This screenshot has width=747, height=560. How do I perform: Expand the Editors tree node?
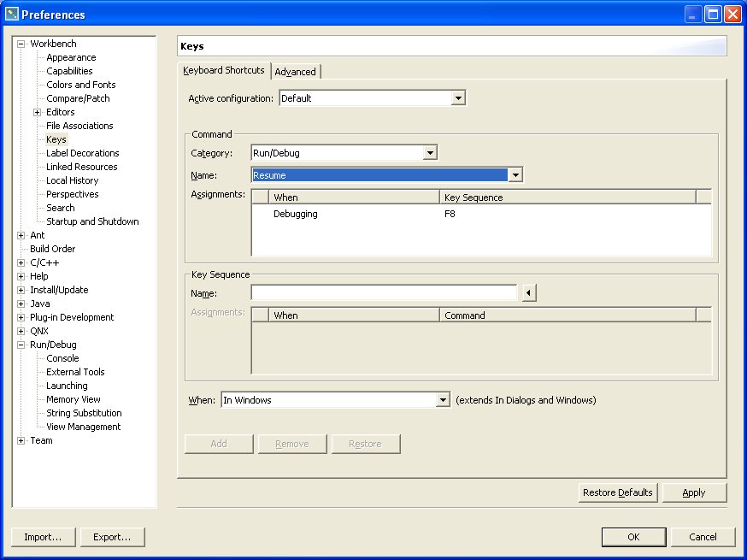(38, 112)
